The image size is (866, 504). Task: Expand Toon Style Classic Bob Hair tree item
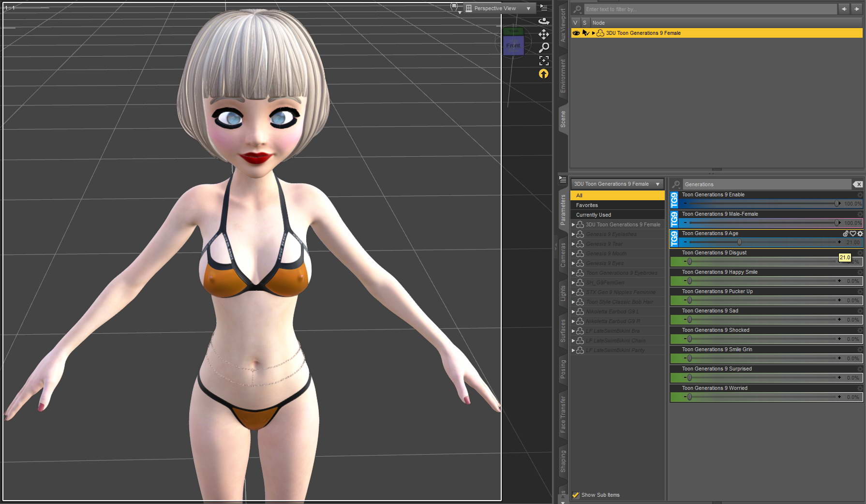tap(573, 302)
